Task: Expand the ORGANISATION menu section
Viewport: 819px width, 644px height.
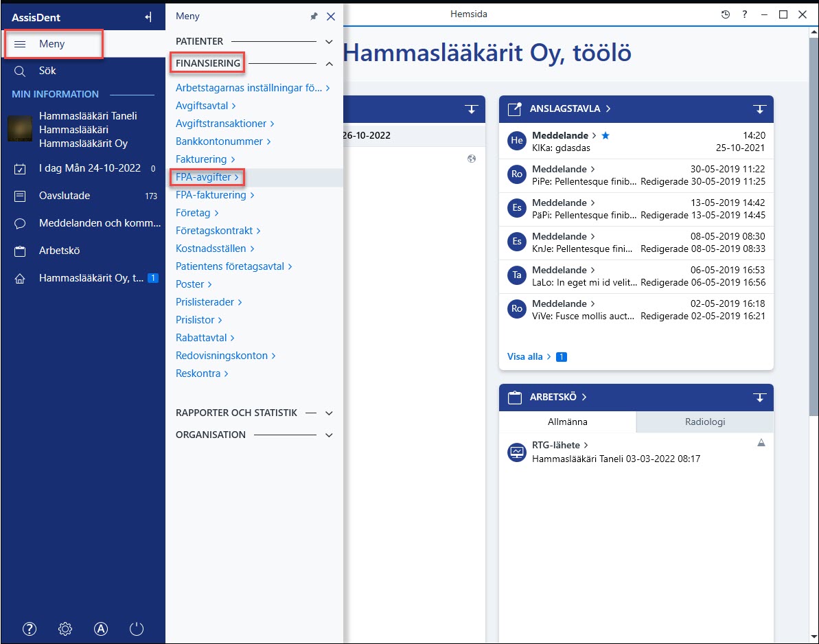Action: tap(329, 435)
